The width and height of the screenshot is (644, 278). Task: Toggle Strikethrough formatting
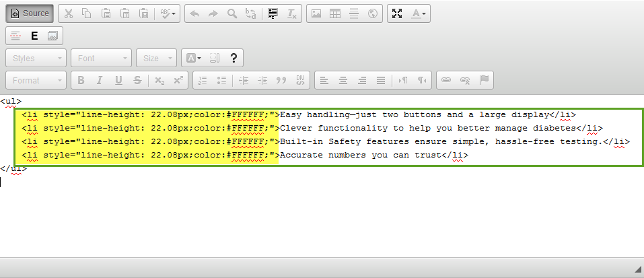(137, 81)
